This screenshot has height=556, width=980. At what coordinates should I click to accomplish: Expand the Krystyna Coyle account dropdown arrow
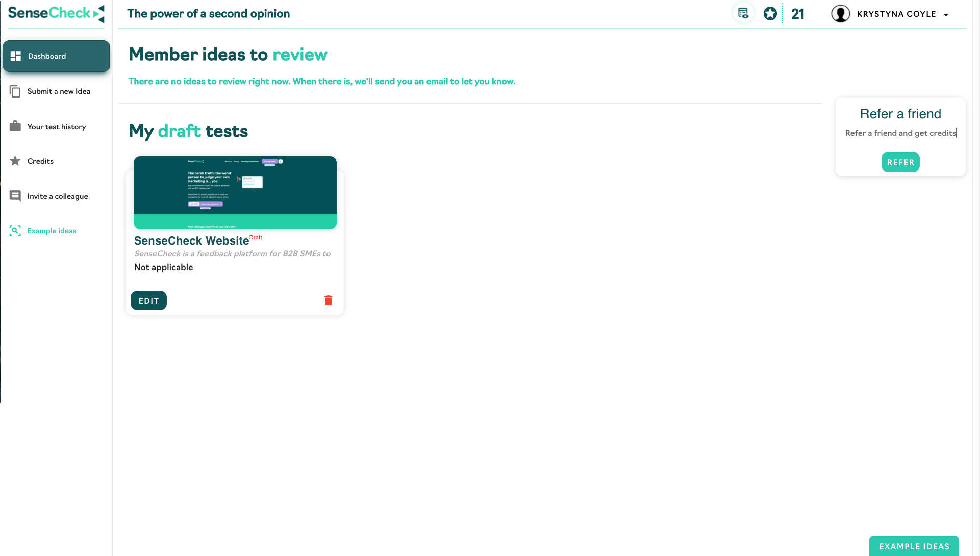coord(946,15)
